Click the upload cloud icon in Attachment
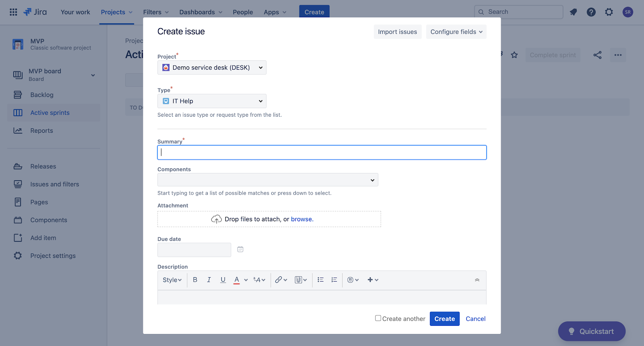 [x=217, y=219]
